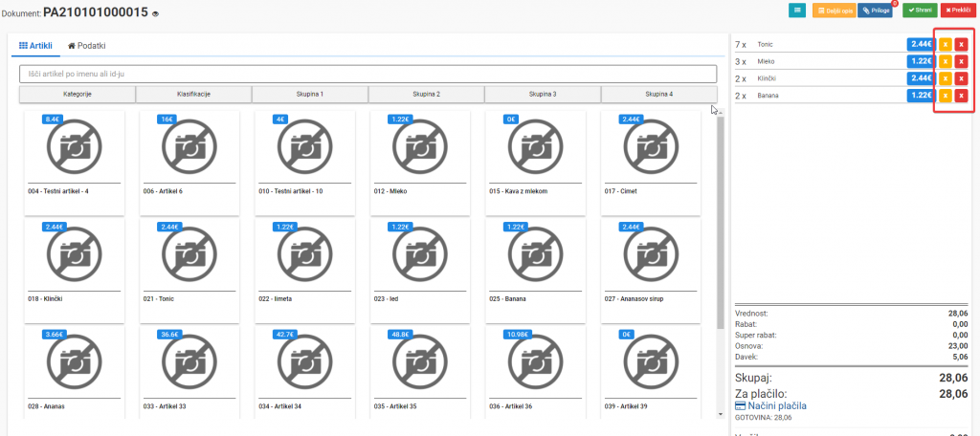980x436 pixels.
Task: Add article 012 - Mleko
Action: pos(420,163)
